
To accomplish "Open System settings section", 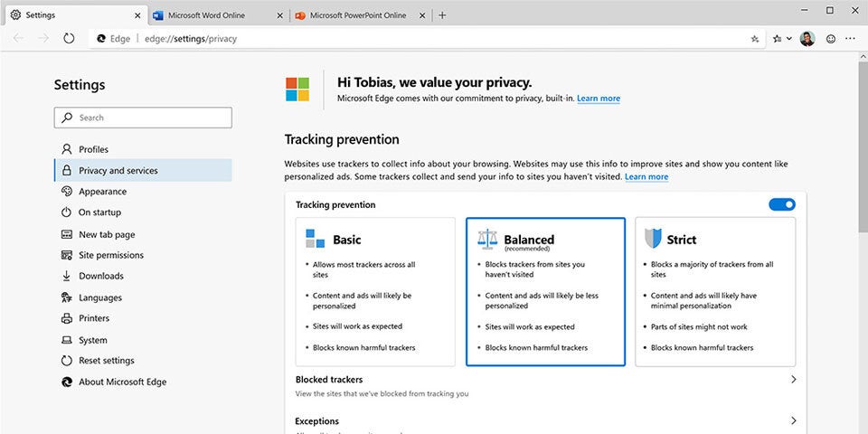I will pyautogui.click(x=143, y=340).
